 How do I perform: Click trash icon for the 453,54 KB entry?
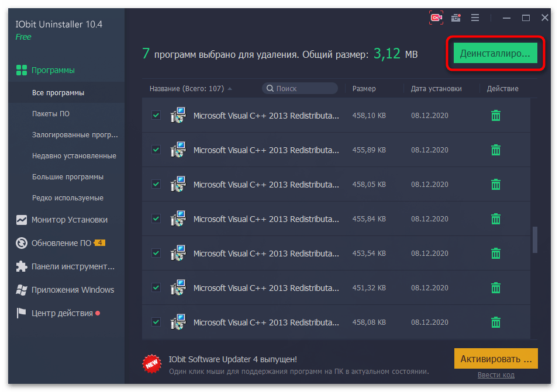point(496,254)
